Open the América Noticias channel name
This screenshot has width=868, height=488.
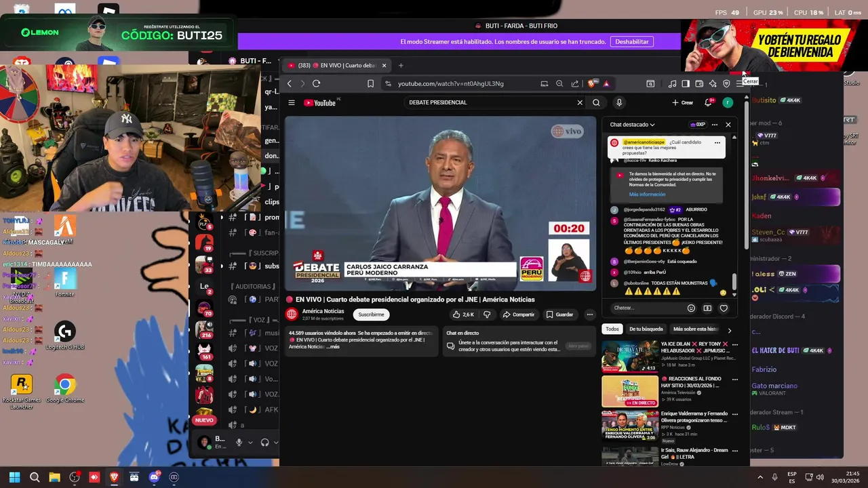coord(323,311)
